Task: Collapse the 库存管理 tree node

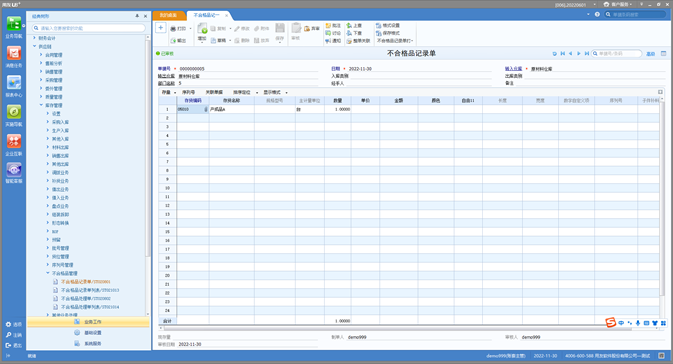Action: [41, 105]
